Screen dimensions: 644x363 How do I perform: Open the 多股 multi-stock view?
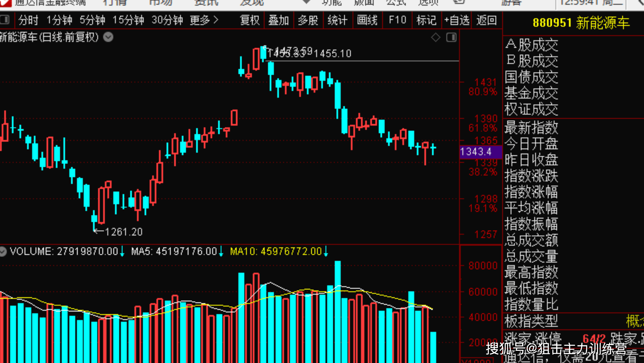coord(308,20)
